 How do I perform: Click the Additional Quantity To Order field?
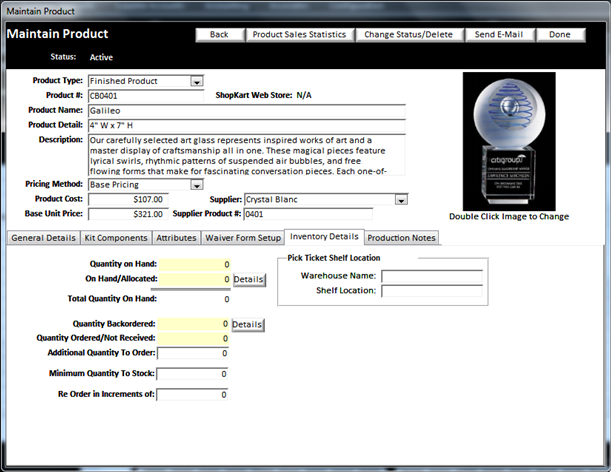pyautogui.click(x=192, y=353)
